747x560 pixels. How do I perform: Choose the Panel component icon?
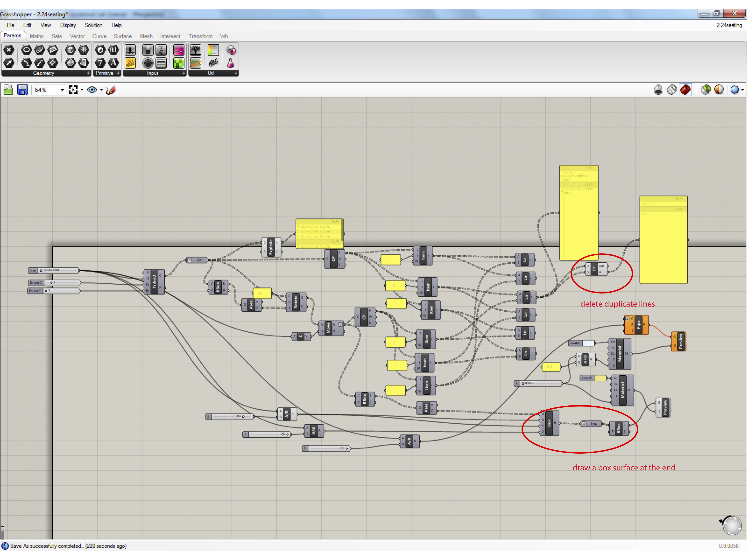click(130, 63)
